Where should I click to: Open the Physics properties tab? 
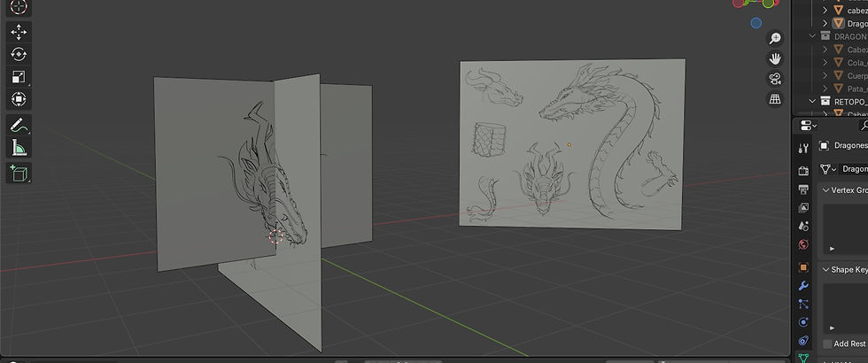803,322
